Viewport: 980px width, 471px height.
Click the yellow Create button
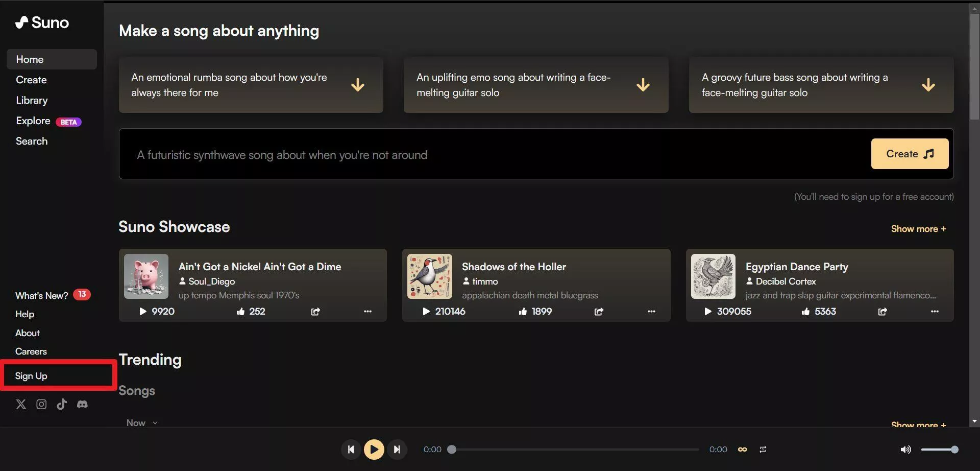pos(910,154)
